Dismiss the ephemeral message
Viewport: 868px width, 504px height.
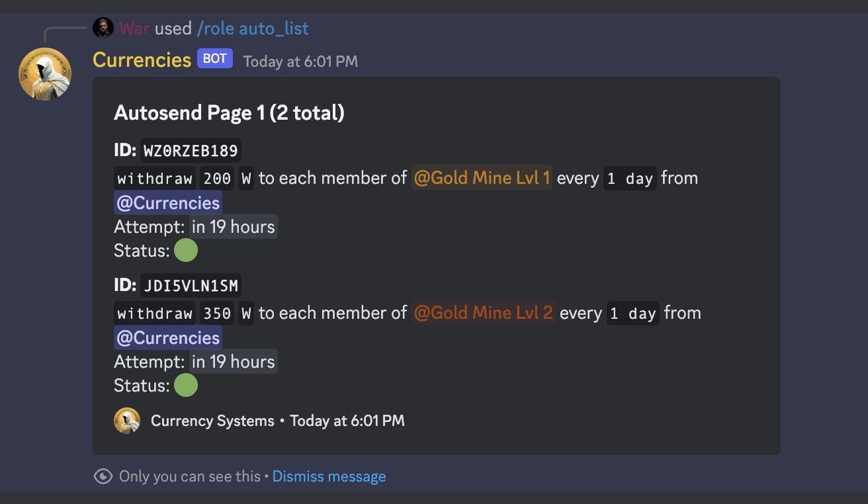(x=329, y=476)
